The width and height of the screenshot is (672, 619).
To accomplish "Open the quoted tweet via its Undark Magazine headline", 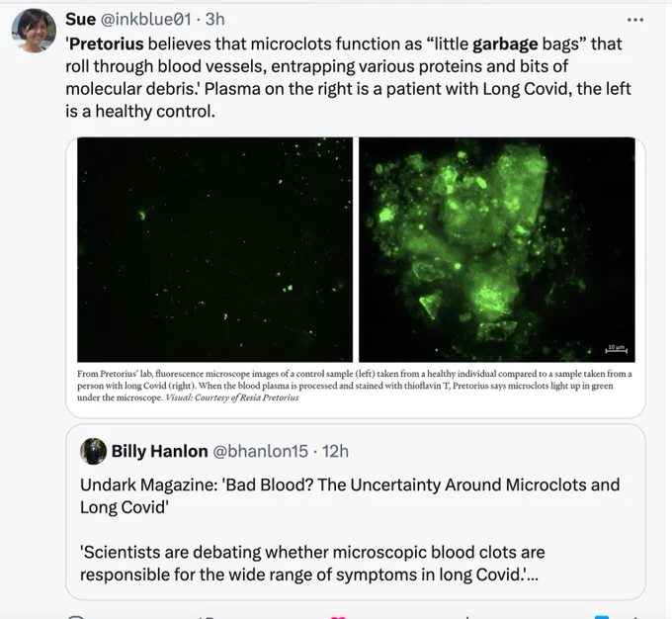I will (350, 495).
